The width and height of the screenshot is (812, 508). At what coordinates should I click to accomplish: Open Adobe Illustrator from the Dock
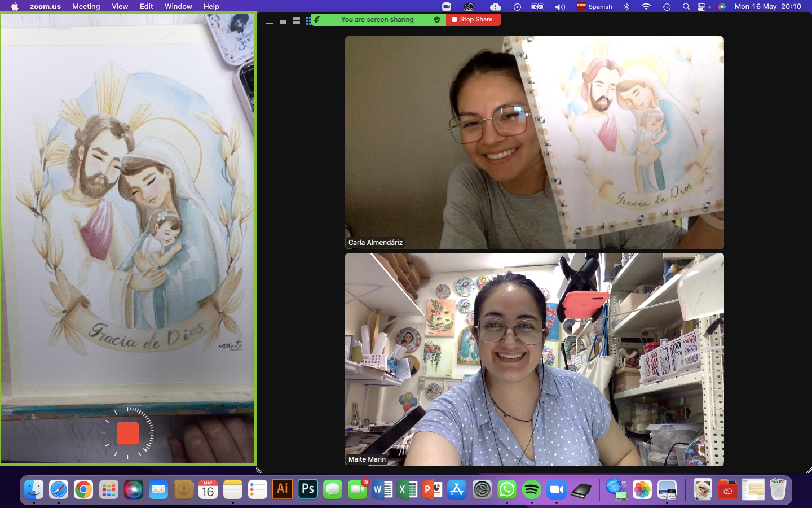tap(283, 489)
